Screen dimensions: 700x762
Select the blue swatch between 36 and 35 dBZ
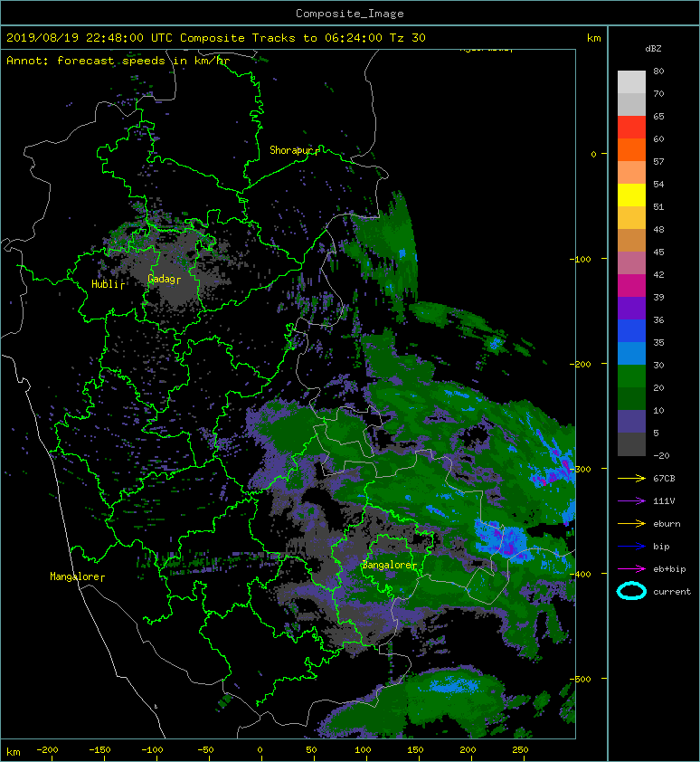click(631, 331)
